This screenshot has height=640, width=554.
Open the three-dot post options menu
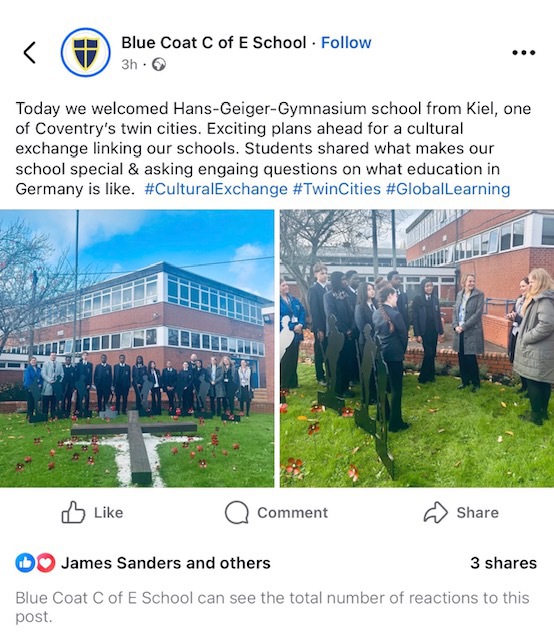tap(524, 53)
